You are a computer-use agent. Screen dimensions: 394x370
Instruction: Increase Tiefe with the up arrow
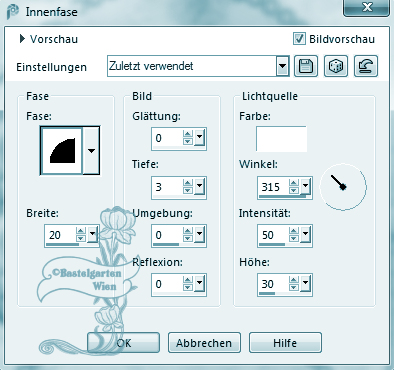188,183
